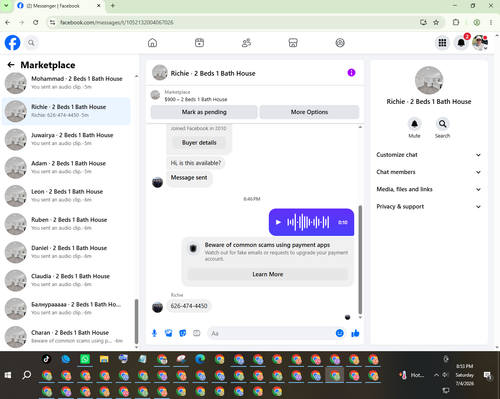The width and height of the screenshot is (500, 399).
Task: Open the Marketplace storefront icon
Action: (x=293, y=43)
